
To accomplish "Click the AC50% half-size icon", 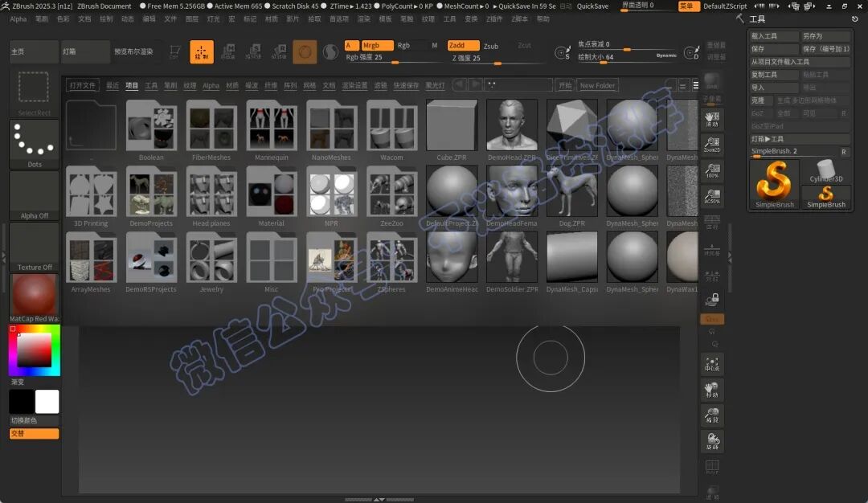I will click(712, 196).
